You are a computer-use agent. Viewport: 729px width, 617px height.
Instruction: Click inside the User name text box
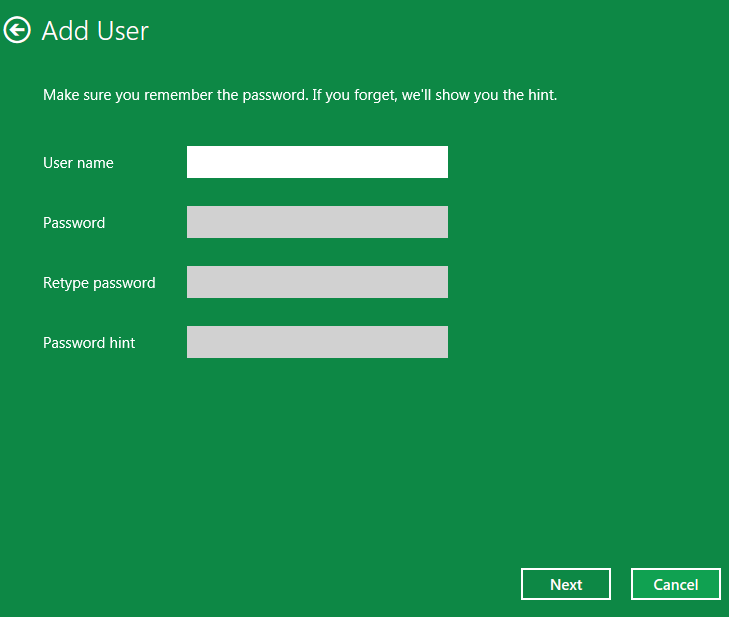[x=317, y=162]
